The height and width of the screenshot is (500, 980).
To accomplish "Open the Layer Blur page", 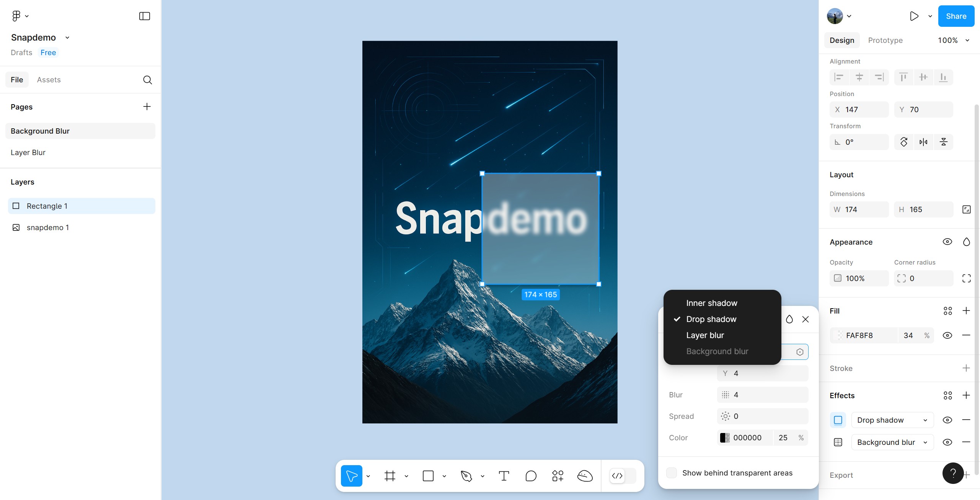I will tap(28, 152).
